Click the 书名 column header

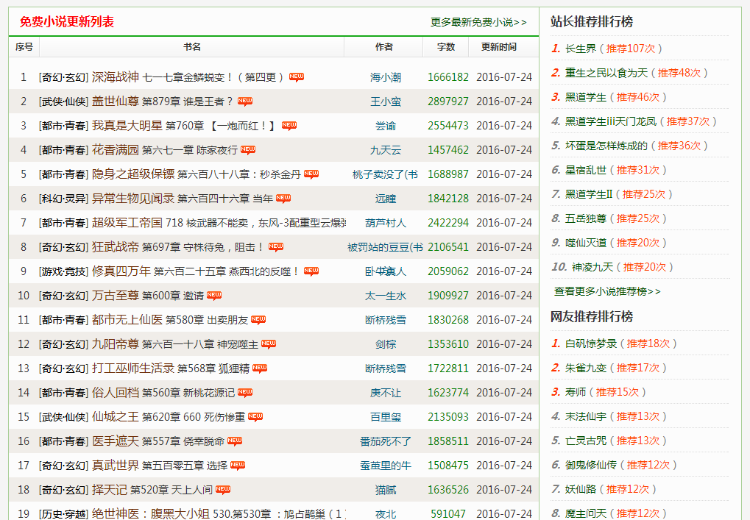192,47
